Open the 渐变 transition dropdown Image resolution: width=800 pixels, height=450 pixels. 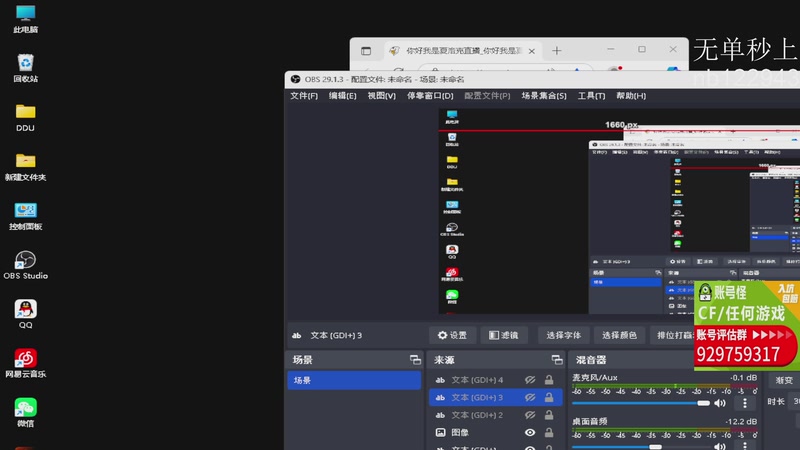785,380
